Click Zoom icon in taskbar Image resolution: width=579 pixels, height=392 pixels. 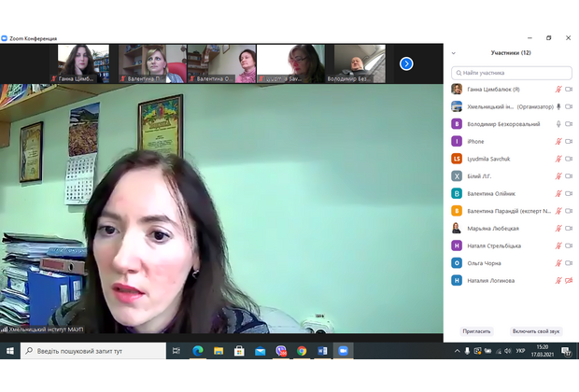point(343,351)
